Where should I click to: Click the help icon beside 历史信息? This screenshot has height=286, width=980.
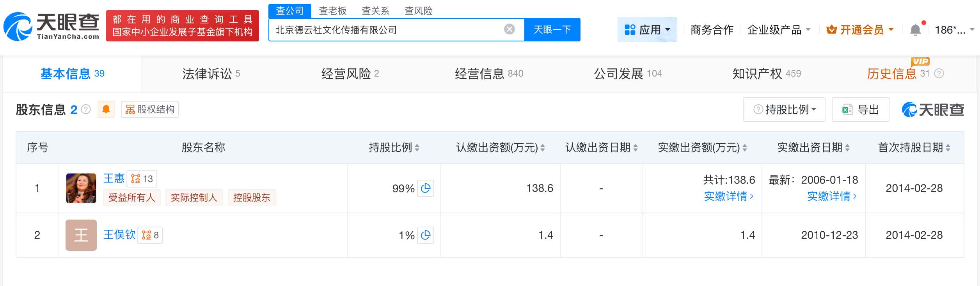939,73
